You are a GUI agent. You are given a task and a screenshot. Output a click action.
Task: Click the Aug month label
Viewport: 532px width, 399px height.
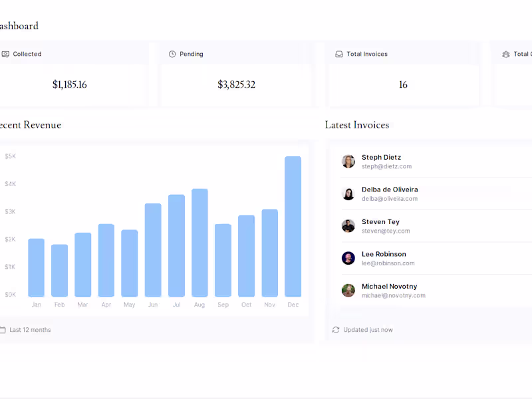(199, 305)
